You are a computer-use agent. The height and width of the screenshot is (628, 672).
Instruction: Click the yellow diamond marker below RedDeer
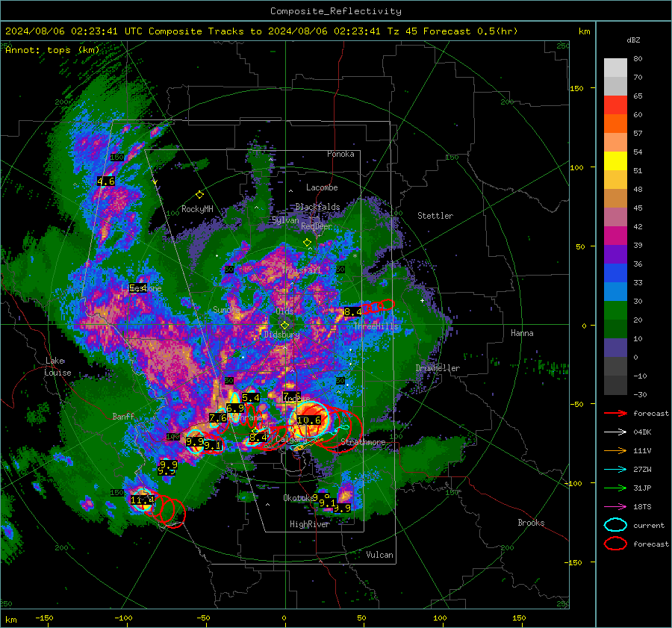tap(307, 243)
